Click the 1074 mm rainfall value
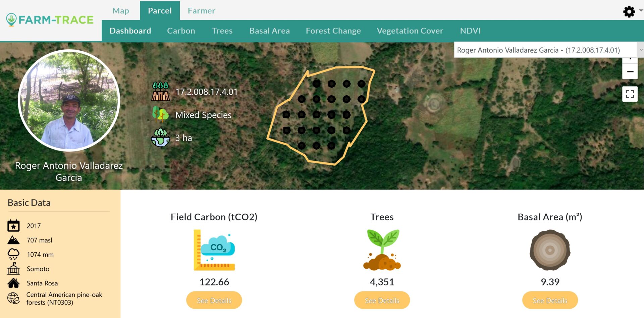The width and height of the screenshot is (644, 318). [40, 255]
